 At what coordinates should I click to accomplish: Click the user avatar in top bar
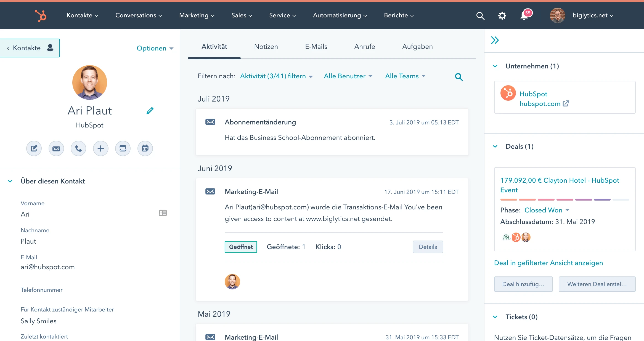[x=557, y=15]
